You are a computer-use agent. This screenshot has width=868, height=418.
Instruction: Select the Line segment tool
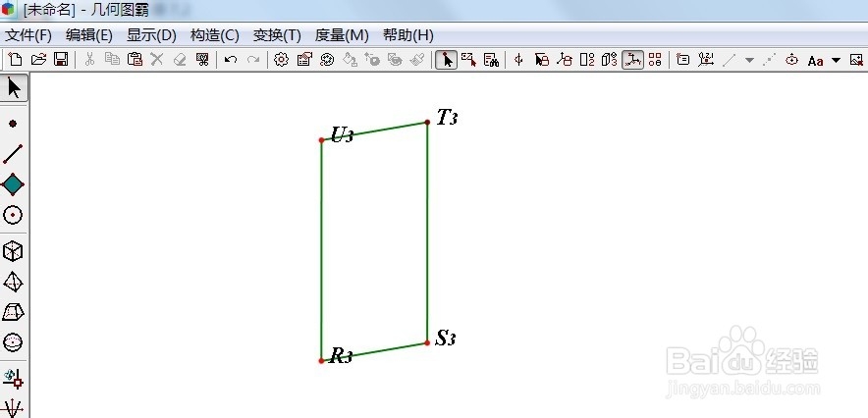[13, 154]
